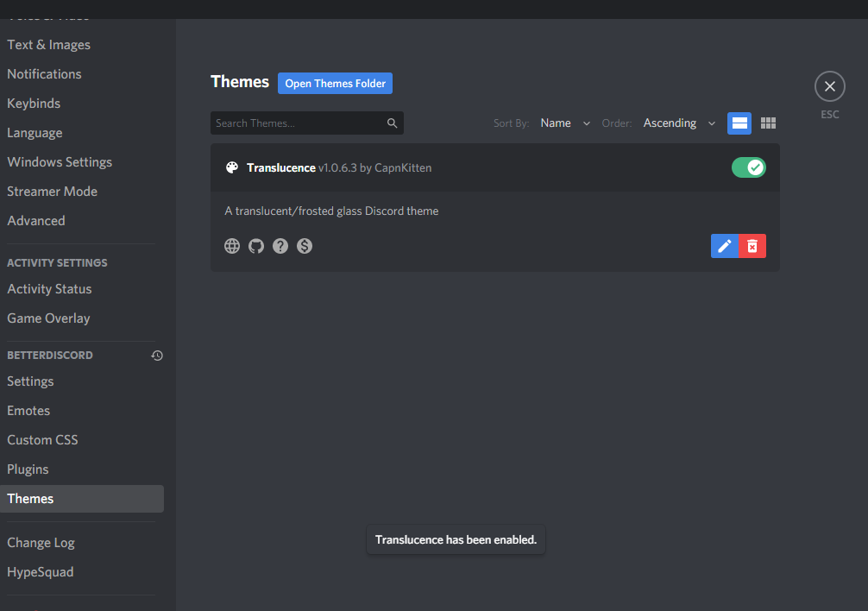Open the Translucence GitHub source icon
Viewport: 868px width, 611px height.
pyautogui.click(x=256, y=246)
